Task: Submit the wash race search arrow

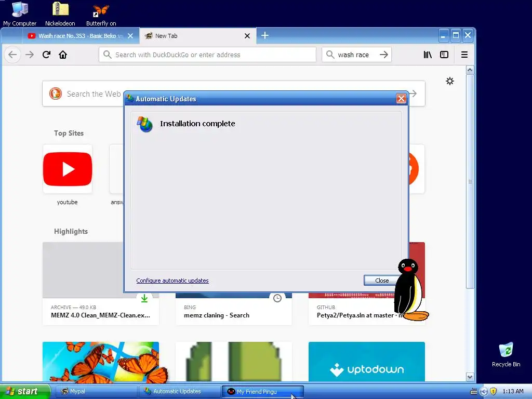Action: pos(384,55)
